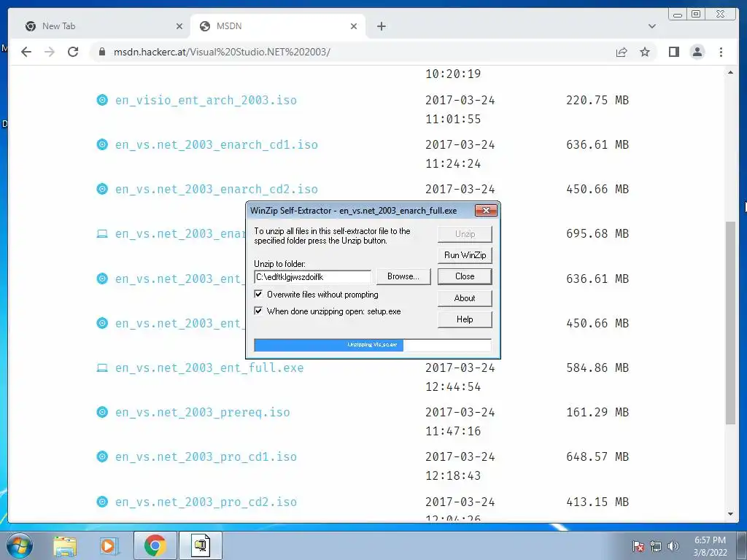Click the 12:44:54 timestamp text
The image size is (747, 560).
pyautogui.click(x=453, y=386)
